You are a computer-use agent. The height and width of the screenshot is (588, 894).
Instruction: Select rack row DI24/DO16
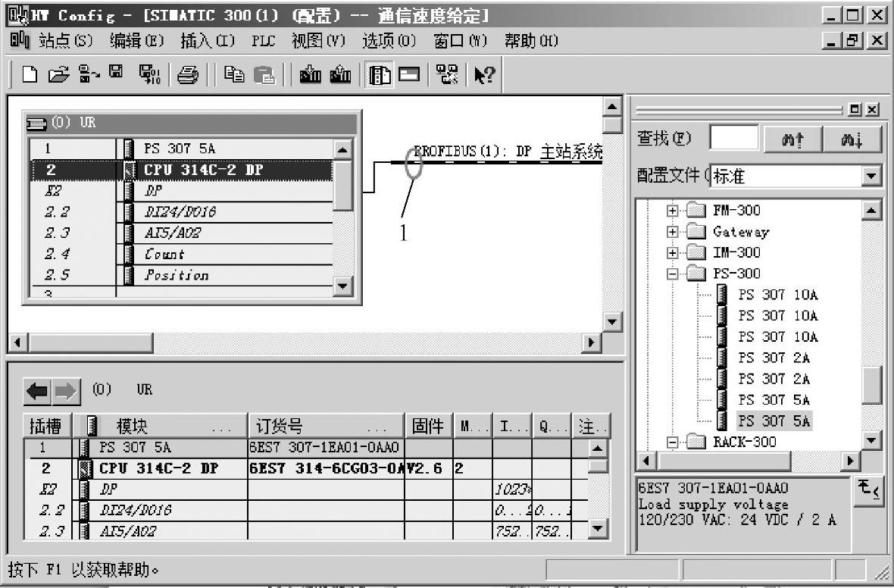(181, 212)
